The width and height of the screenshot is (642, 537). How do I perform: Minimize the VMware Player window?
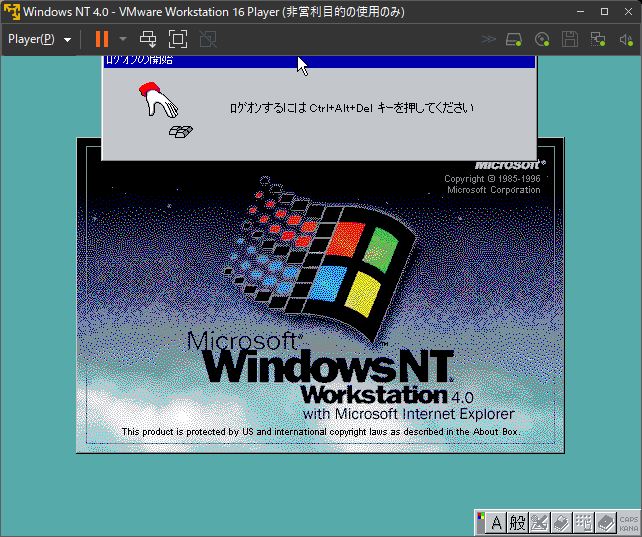coord(580,11)
